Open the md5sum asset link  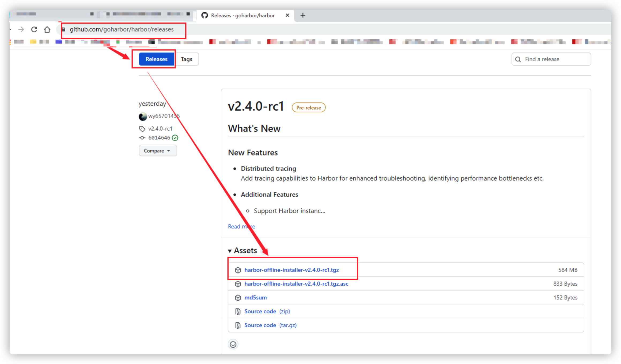(x=255, y=298)
